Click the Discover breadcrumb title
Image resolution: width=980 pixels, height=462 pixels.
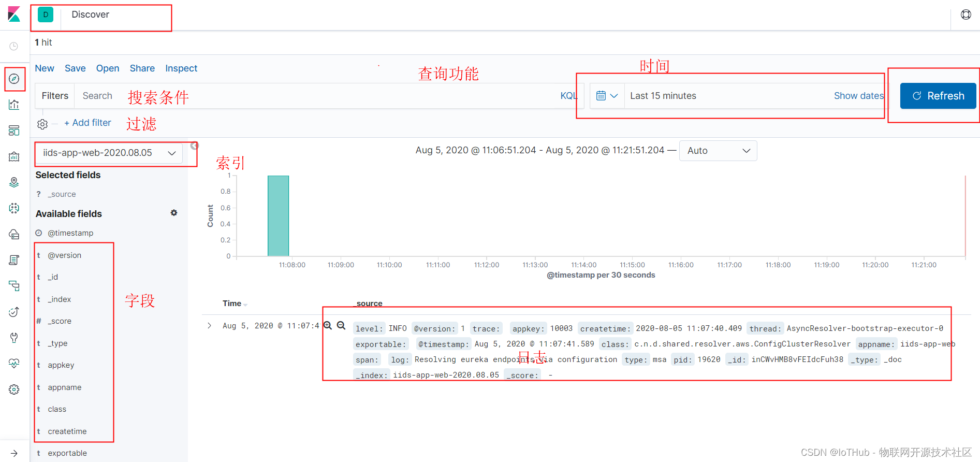[x=91, y=15]
